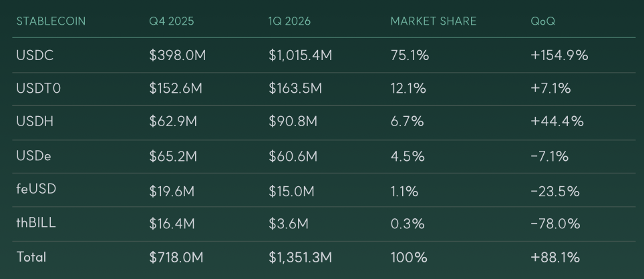Click the 100% total market share
644x279 pixels.
click(409, 258)
